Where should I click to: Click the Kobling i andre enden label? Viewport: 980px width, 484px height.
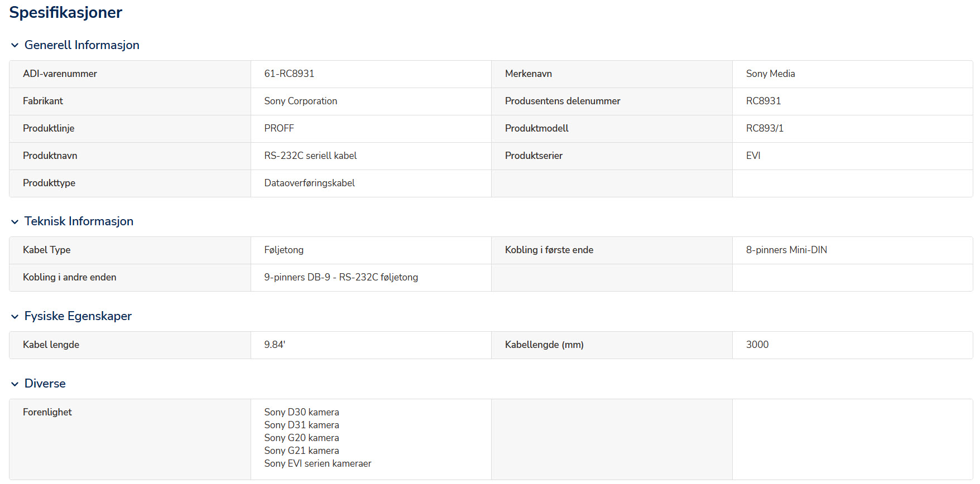coord(70,277)
